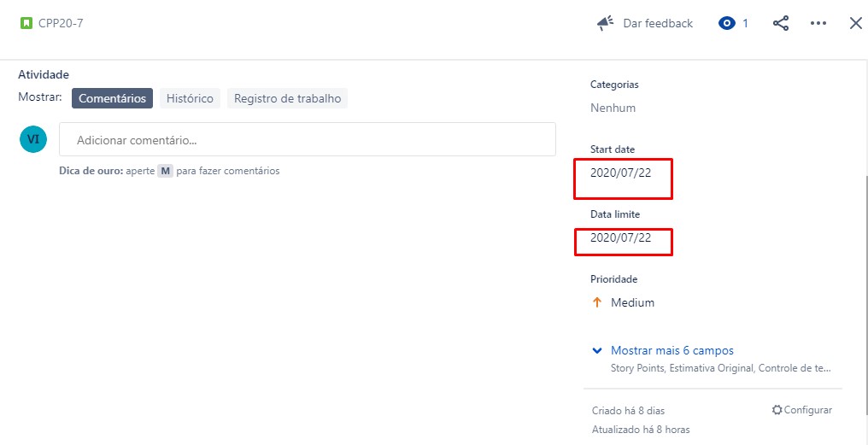Select the Comentários tab

pos(113,98)
